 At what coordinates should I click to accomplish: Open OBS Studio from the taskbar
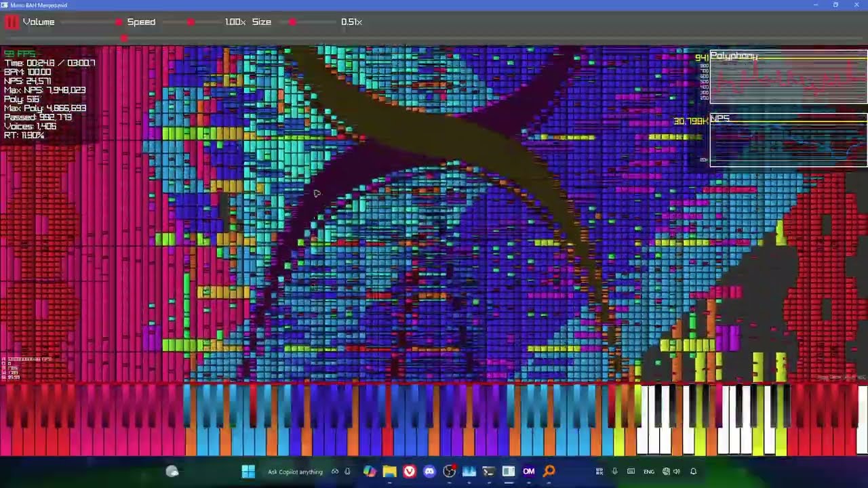click(449, 472)
